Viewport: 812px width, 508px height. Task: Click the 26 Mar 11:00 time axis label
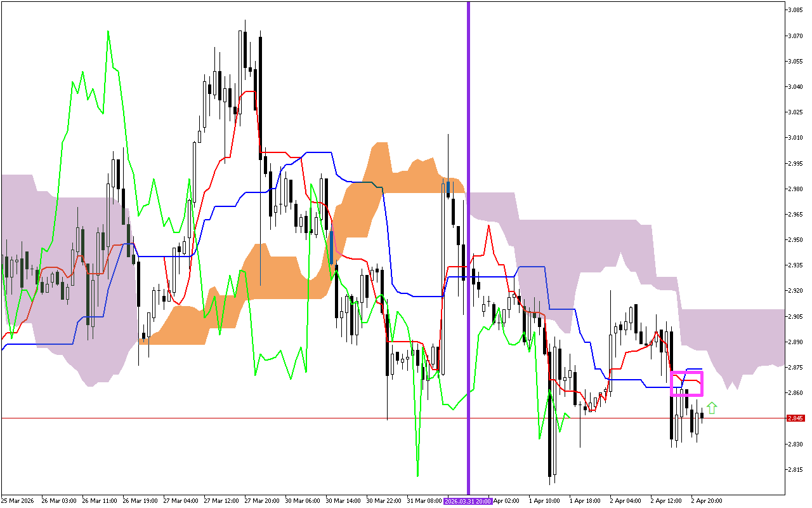tap(98, 501)
